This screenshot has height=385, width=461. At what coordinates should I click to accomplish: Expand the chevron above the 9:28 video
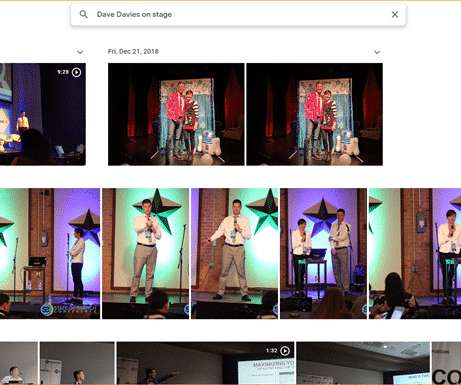pyautogui.click(x=80, y=52)
